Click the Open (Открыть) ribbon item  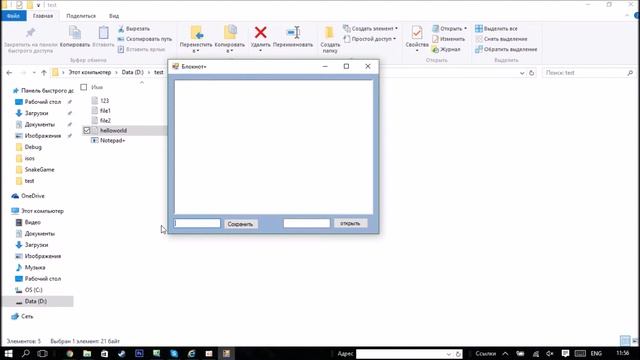coord(449,29)
